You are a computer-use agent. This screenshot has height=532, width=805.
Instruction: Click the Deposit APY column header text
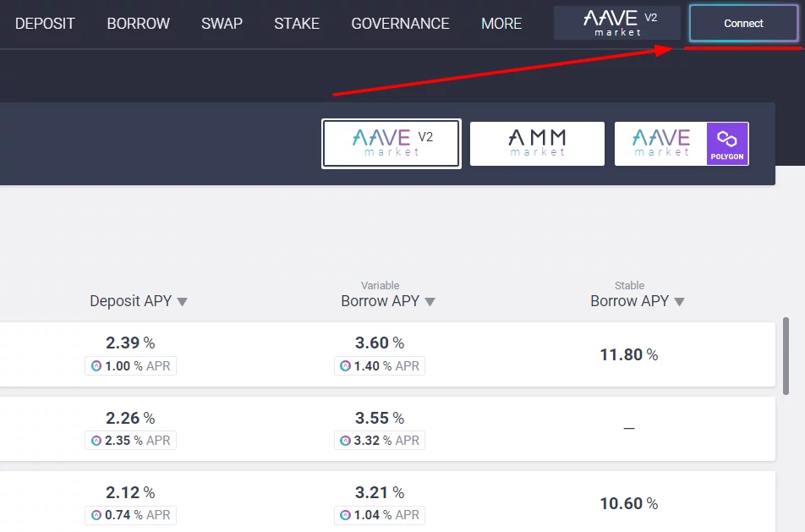pyautogui.click(x=130, y=301)
